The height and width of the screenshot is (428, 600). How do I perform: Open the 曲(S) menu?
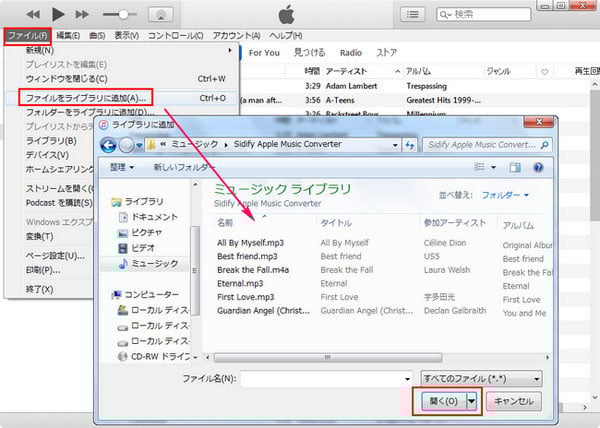(97, 36)
